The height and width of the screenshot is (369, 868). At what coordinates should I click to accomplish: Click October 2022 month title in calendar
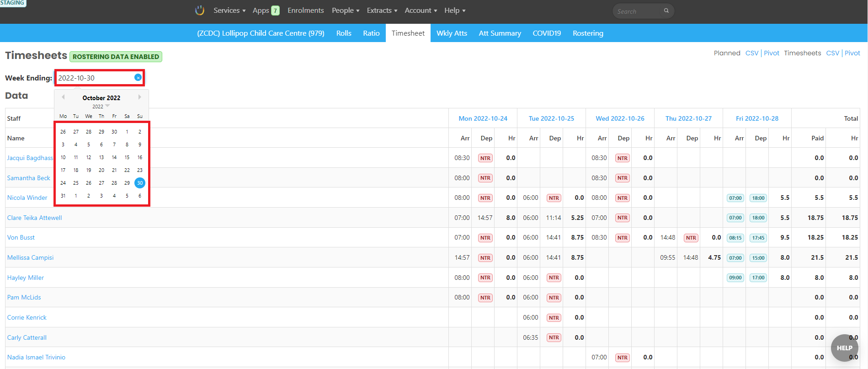pos(101,98)
